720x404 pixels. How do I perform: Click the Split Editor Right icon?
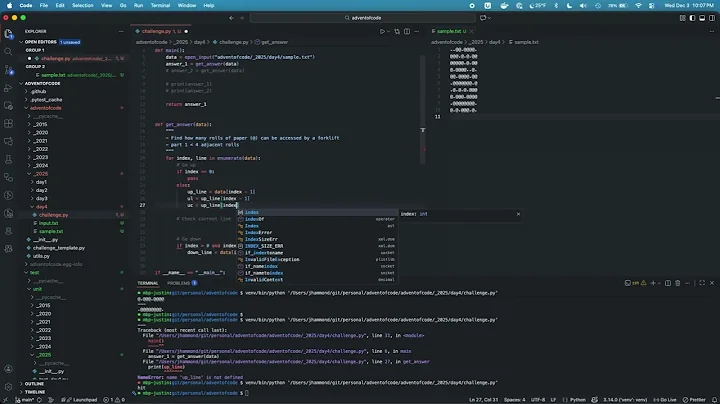coord(407,31)
